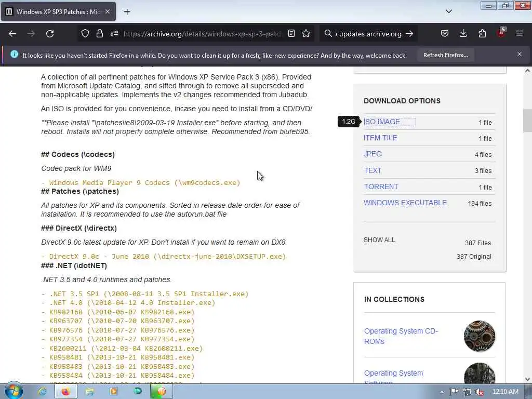
Task: Open the tracking protection shield icon
Action: point(85,33)
